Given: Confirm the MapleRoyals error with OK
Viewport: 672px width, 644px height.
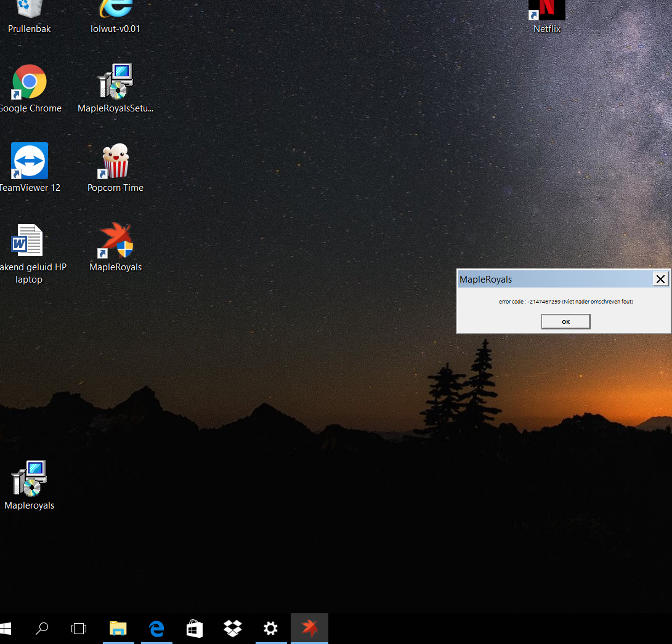Looking at the screenshot, I should tap(565, 322).
